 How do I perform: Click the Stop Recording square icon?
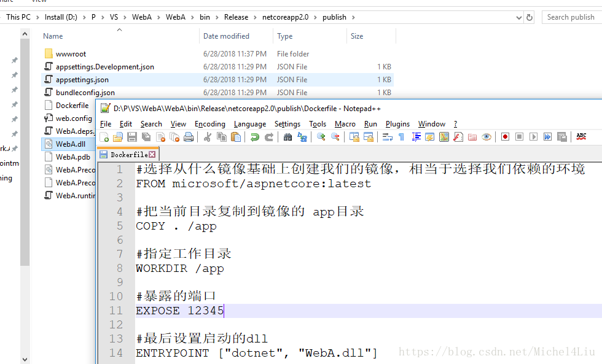coord(520,137)
